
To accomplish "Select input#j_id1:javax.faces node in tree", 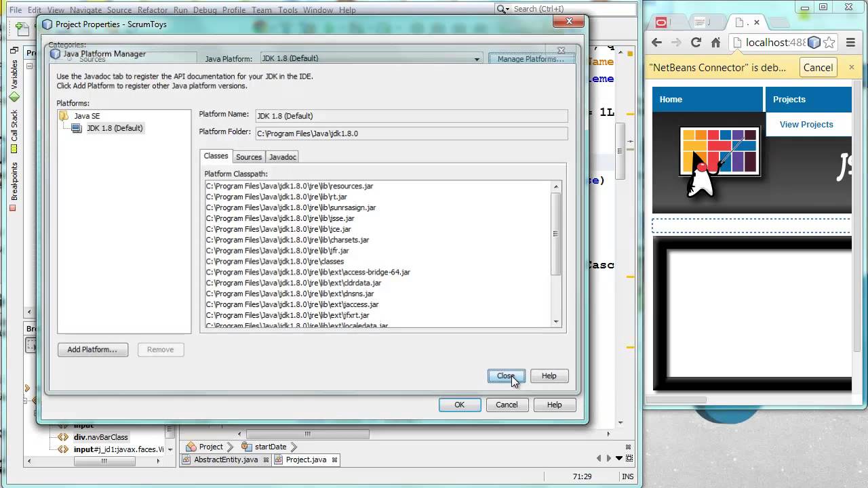I will [119, 449].
